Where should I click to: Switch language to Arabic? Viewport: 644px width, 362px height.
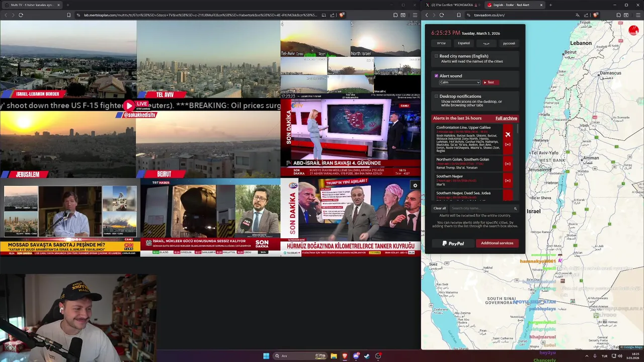(x=486, y=43)
